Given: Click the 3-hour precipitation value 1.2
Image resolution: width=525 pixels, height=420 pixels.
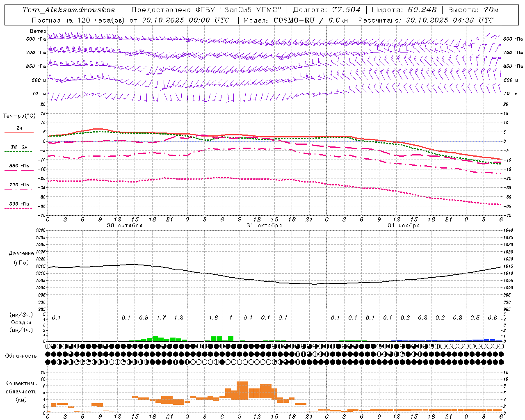Looking at the screenshot, I should tap(178, 318).
